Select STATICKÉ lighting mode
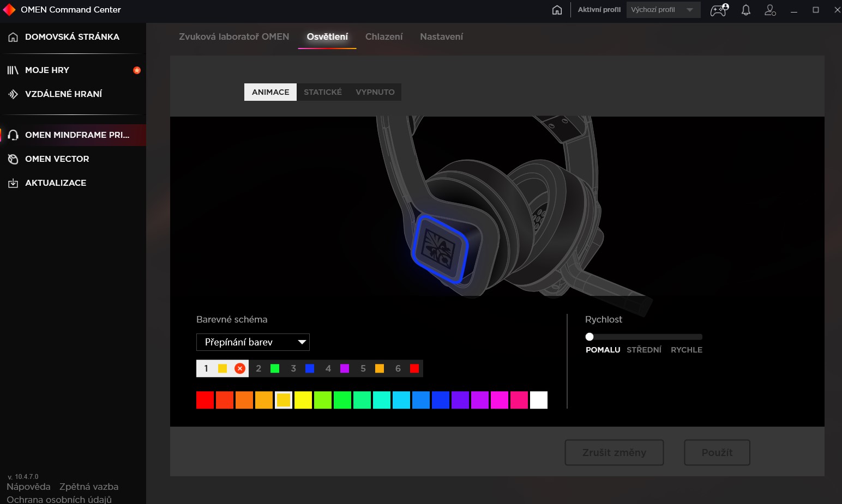Image resolution: width=842 pixels, height=504 pixels. pyautogui.click(x=323, y=92)
